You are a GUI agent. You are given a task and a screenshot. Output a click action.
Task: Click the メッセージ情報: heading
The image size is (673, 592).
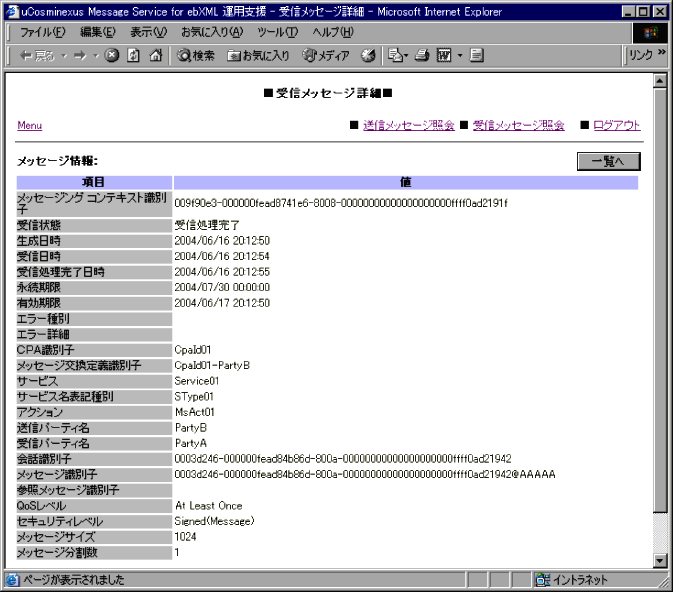coord(57,161)
